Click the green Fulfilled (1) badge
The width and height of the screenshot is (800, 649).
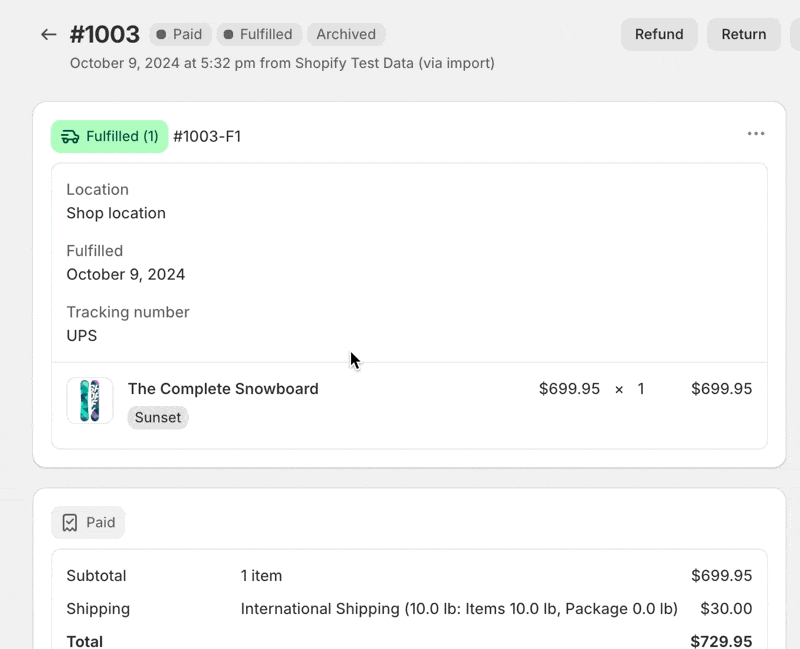(110, 137)
